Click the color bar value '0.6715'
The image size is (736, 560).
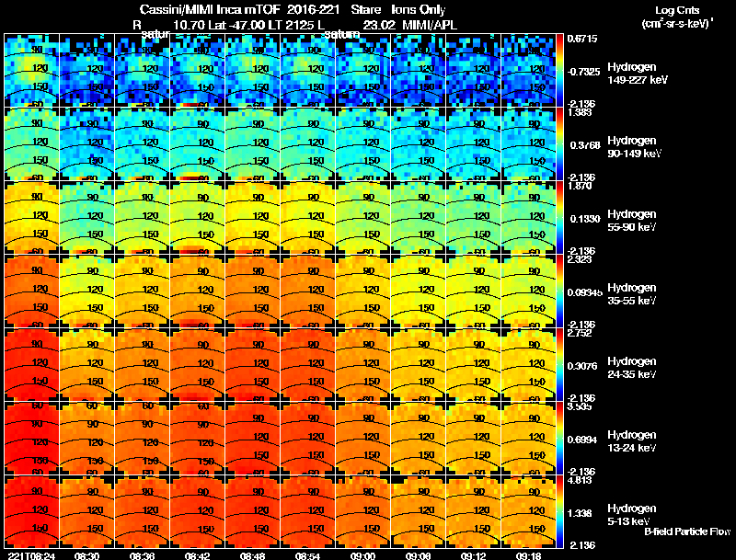[x=582, y=39]
